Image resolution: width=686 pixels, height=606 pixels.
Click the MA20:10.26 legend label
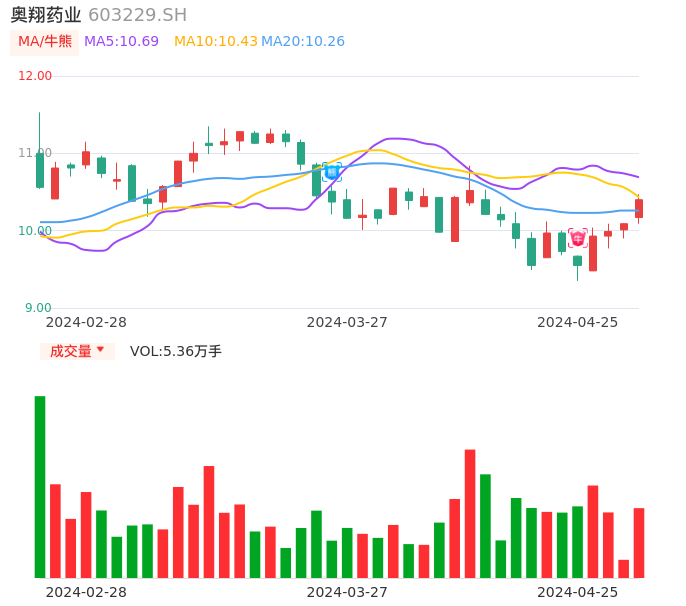(x=303, y=42)
